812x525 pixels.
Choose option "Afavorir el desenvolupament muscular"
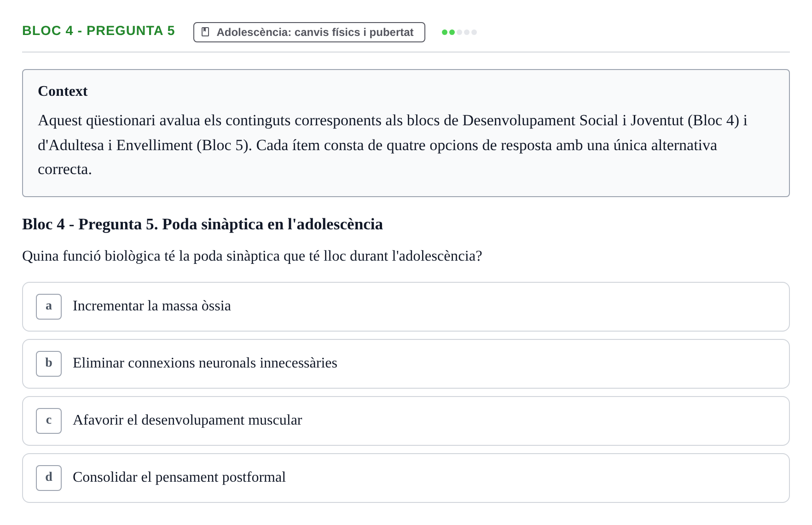coord(406,421)
